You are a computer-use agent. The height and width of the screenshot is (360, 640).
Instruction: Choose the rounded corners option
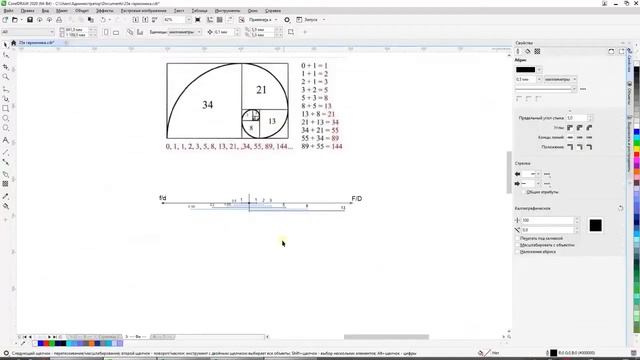pyautogui.click(x=580, y=128)
